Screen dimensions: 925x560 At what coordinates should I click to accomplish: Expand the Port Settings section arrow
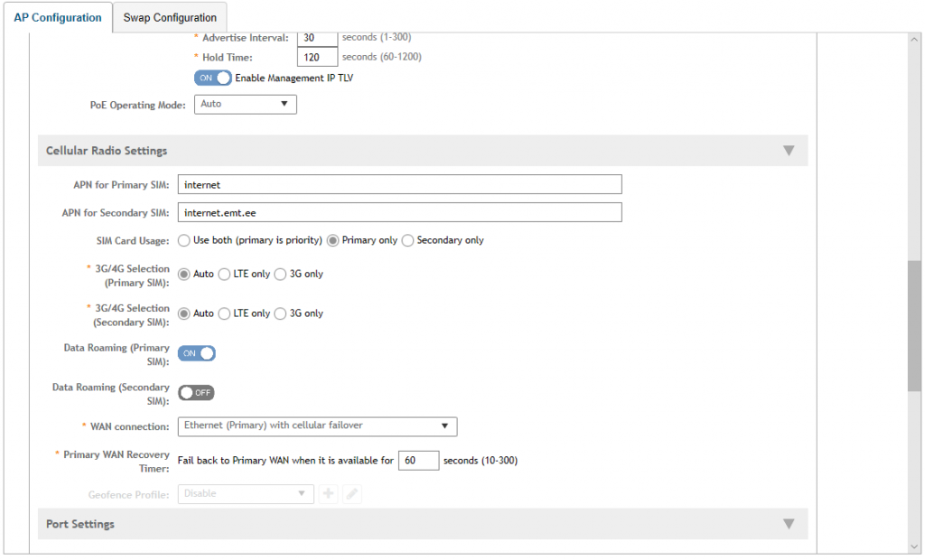[x=789, y=524]
